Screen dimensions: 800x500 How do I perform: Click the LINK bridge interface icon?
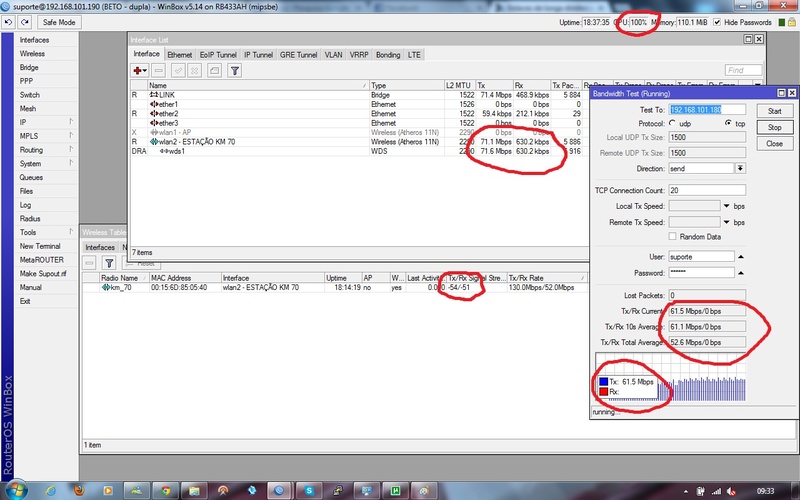coord(154,95)
